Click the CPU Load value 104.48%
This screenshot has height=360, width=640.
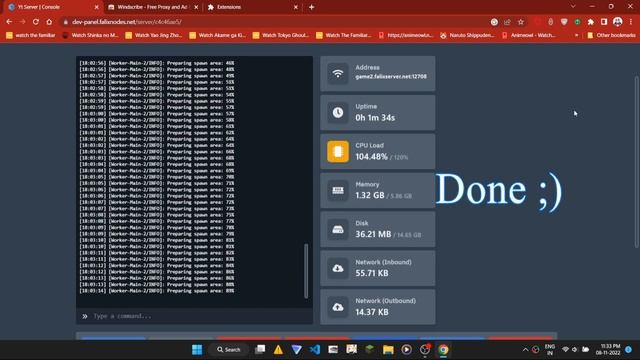[x=371, y=157]
